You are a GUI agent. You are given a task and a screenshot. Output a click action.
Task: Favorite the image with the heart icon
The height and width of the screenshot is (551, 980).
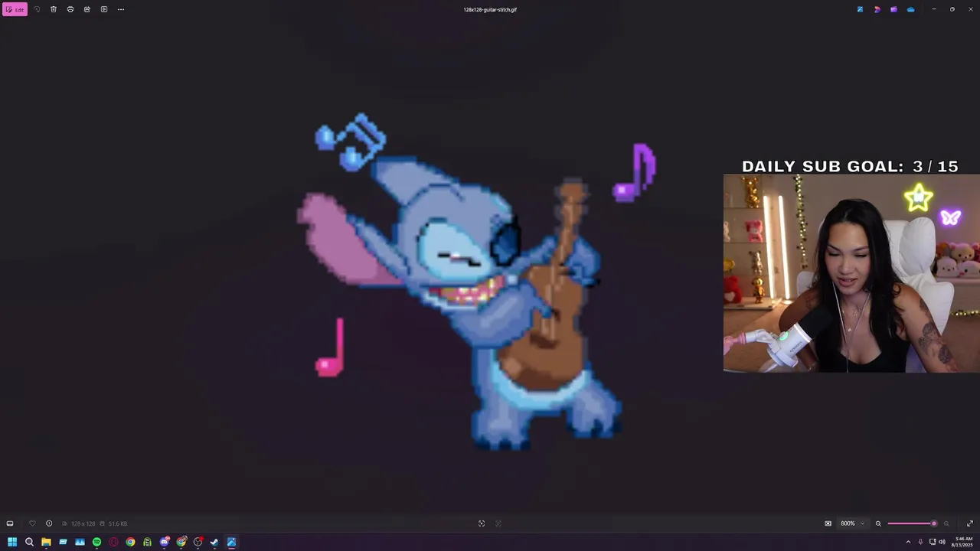coord(32,523)
